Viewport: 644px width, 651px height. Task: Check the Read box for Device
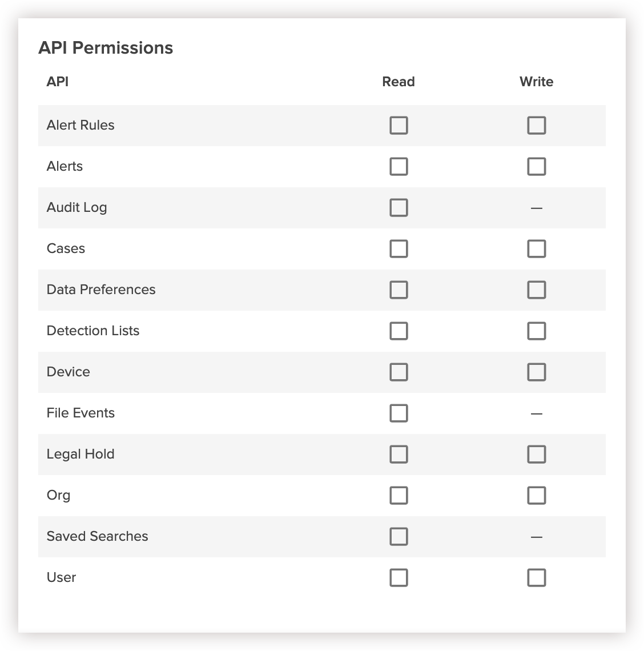399,372
